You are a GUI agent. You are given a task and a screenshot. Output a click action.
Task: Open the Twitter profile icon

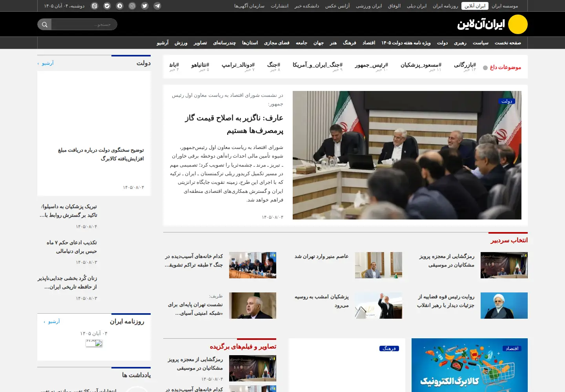(145, 6)
